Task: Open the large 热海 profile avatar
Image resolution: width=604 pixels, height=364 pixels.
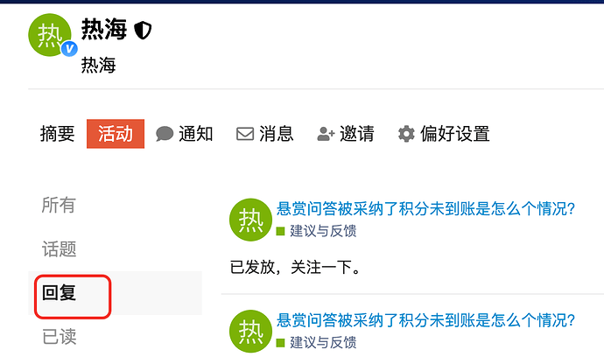Action: (x=50, y=35)
